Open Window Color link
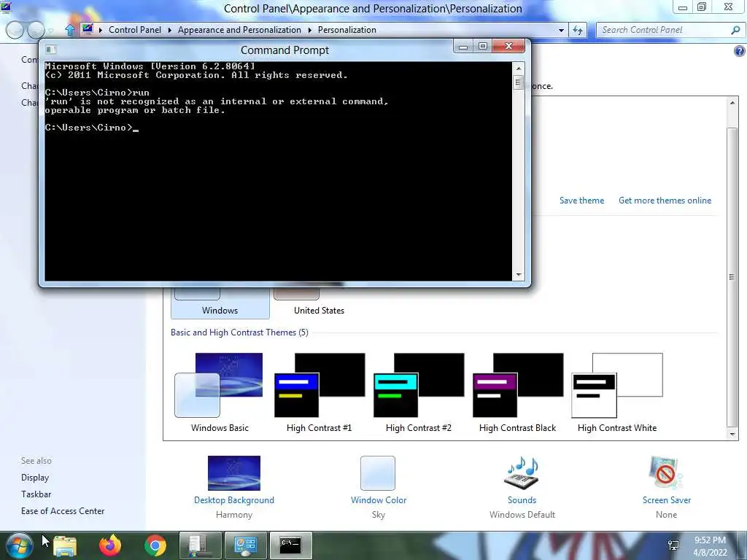The width and height of the screenshot is (747, 560). pyautogui.click(x=379, y=500)
